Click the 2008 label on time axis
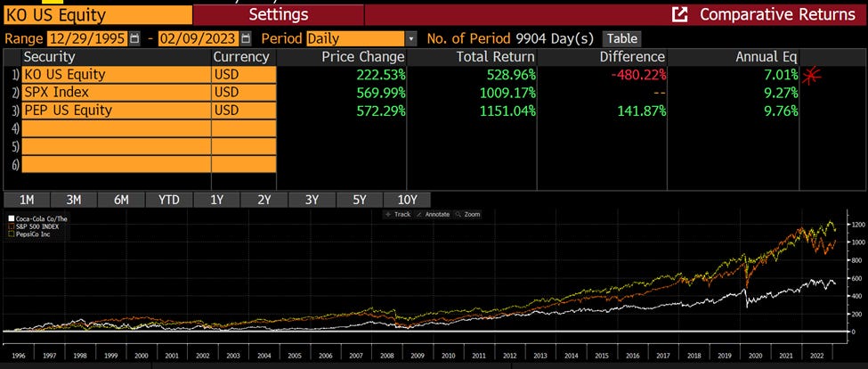 (x=387, y=357)
